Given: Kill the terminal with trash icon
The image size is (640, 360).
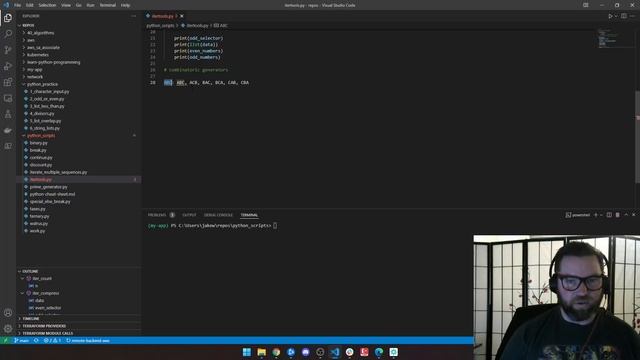Looking at the screenshot, I should click(618, 215).
